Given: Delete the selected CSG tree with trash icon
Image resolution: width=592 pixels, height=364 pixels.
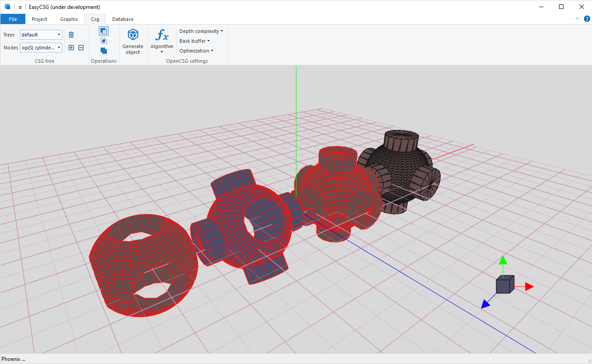Looking at the screenshot, I should tap(71, 35).
